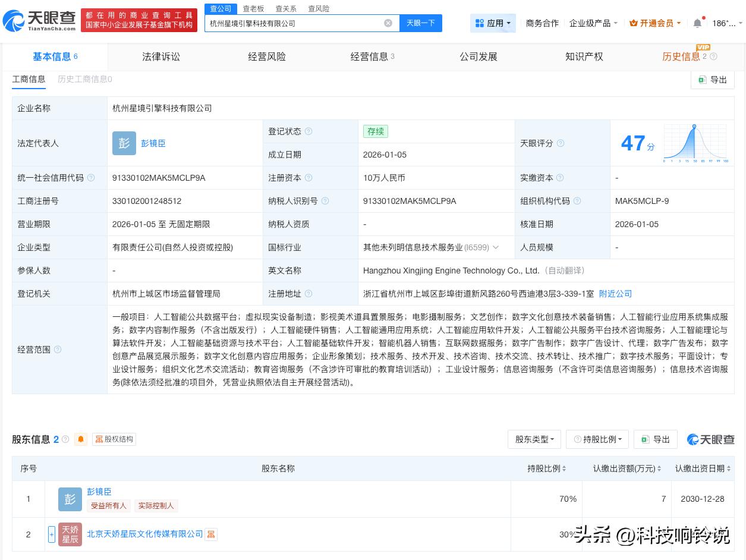Click inside the company name search field
This screenshot has width=746, height=560.
click(297, 23)
